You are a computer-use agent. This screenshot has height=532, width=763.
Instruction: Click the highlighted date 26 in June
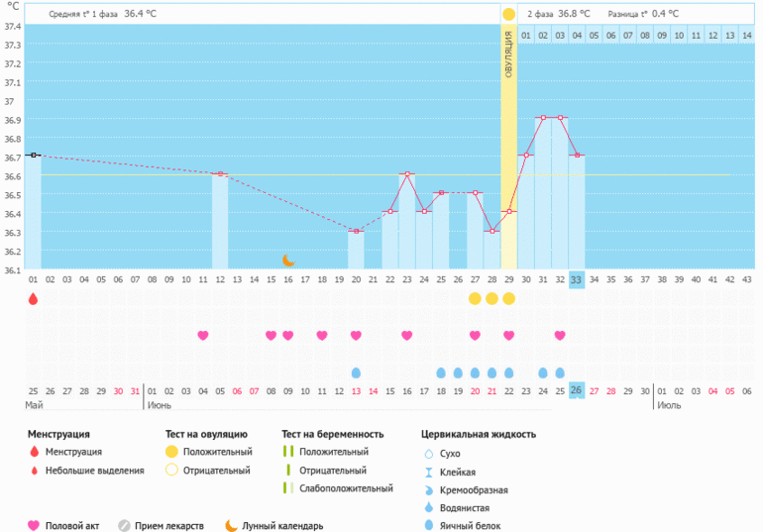pyautogui.click(x=577, y=391)
